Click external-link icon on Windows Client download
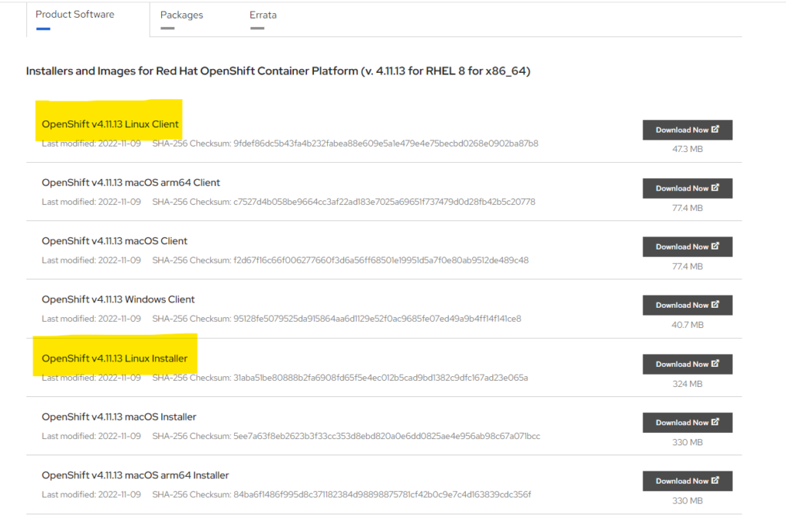 (716, 305)
